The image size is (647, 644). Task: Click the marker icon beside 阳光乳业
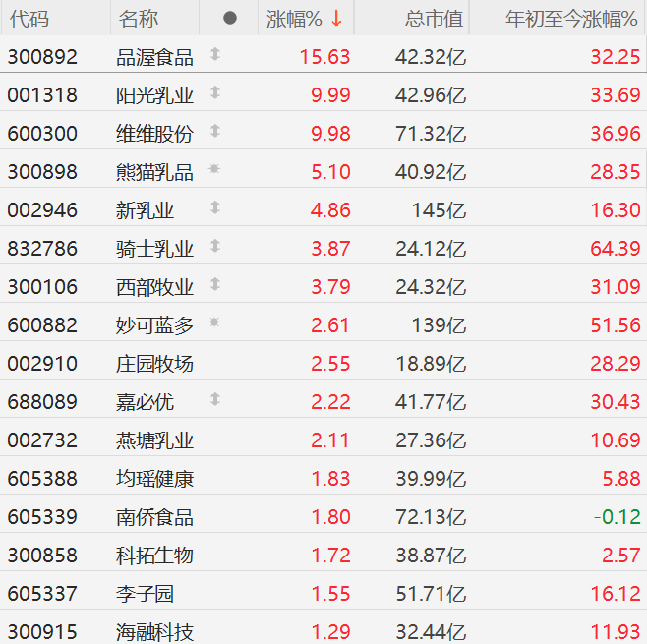(215, 92)
